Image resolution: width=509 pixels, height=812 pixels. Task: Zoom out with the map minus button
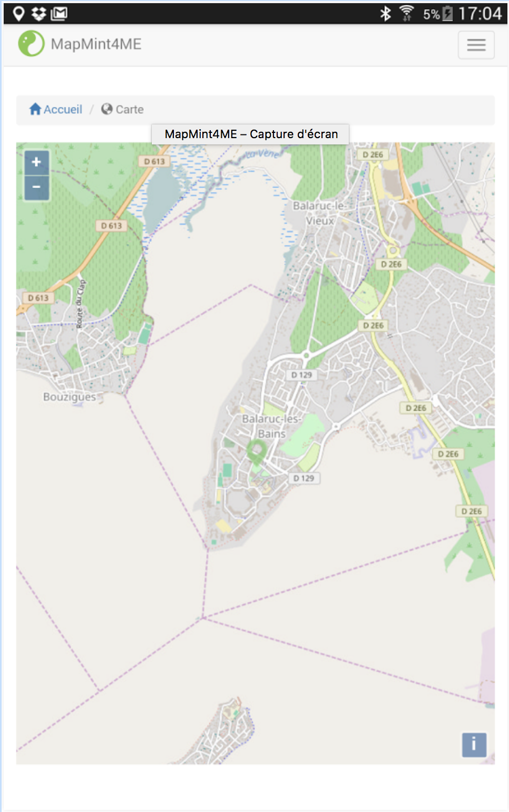(x=36, y=188)
